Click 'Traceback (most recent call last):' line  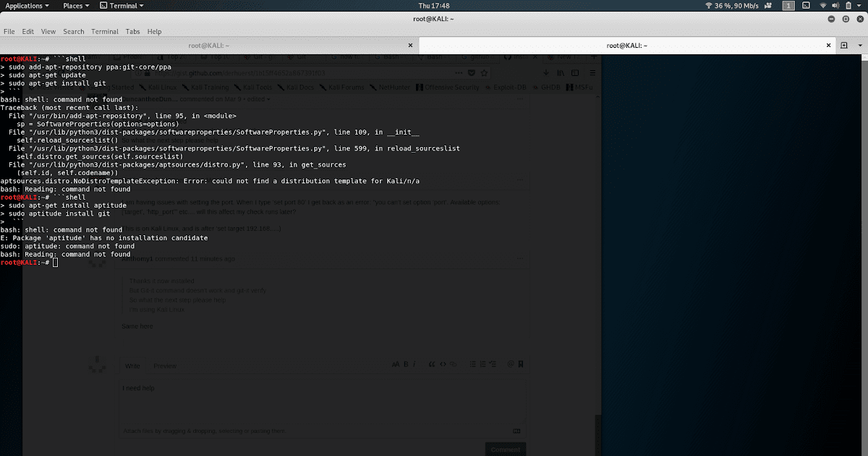tap(69, 107)
